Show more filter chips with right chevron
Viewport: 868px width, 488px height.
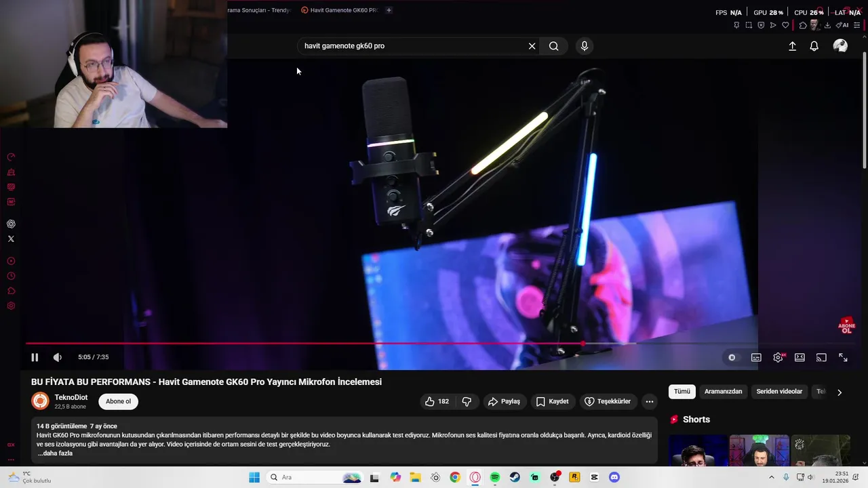click(840, 392)
